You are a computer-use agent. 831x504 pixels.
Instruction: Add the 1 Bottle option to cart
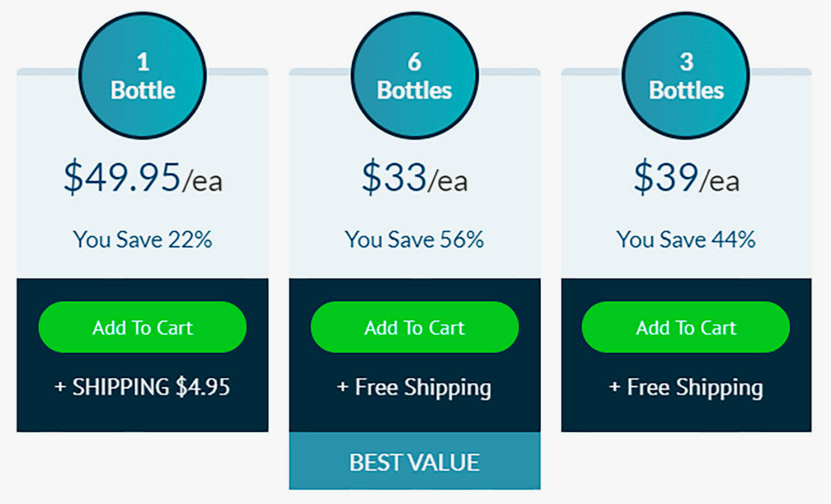coord(143,327)
